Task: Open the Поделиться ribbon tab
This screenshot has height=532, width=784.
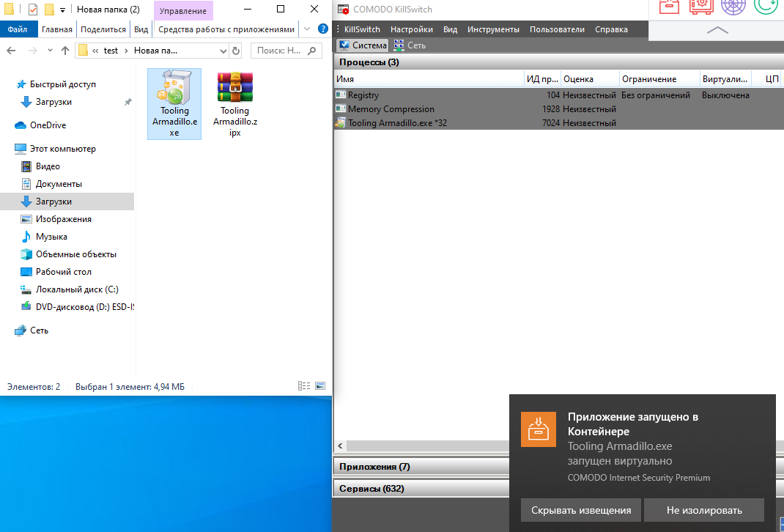Action: (x=103, y=29)
